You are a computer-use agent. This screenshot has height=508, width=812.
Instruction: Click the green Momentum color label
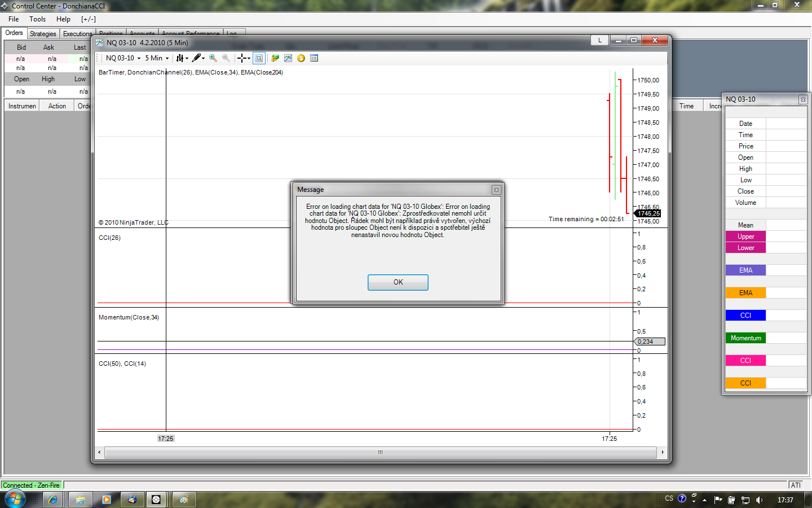pos(745,338)
